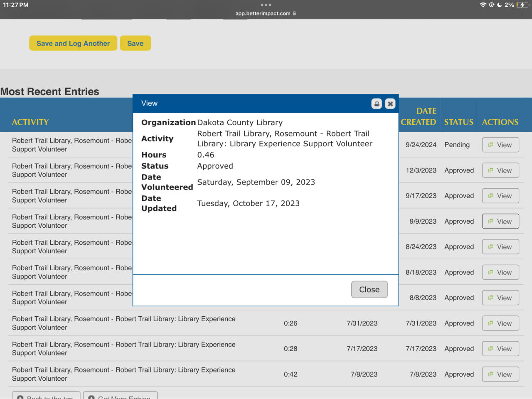Click the Approved status in dialog

pyautogui.click(x=215, y=166)
